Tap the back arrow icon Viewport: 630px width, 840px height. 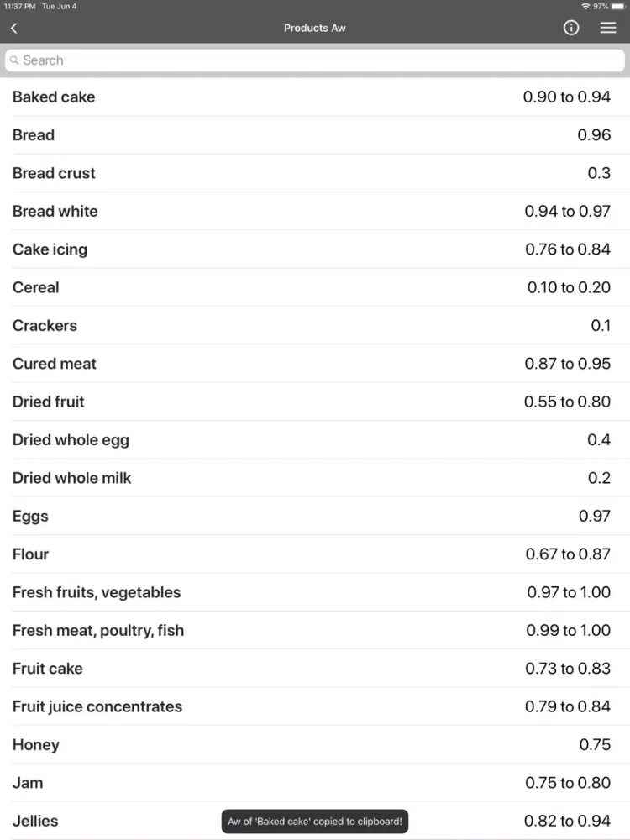point(14,28)
